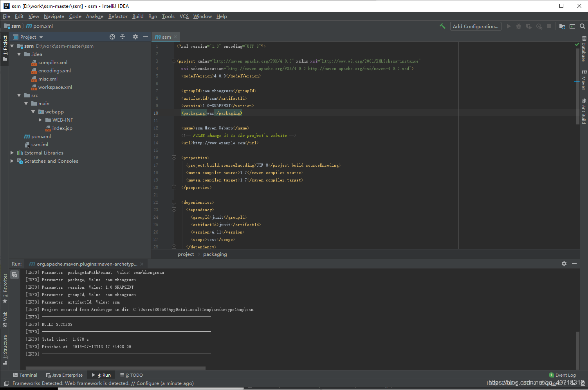Click the pom.xml breadcrumb in navigation bar
This screenshot has width=588, height=390.
click(x=39, y=26)
